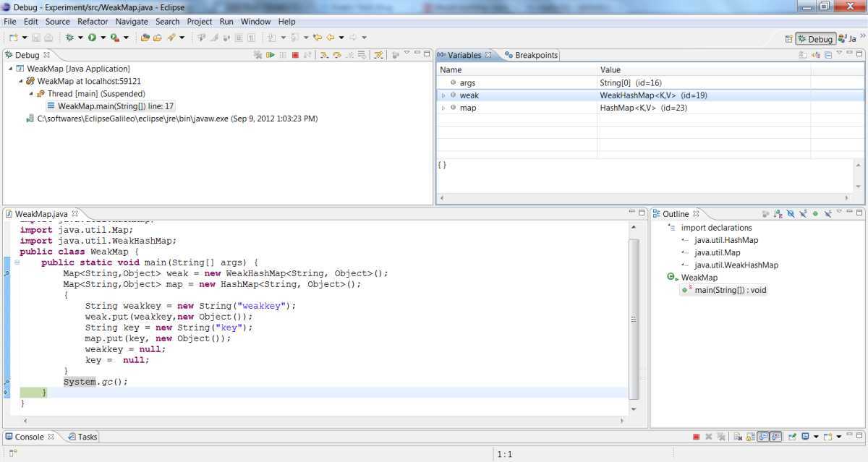Screen dimensions: 868x462
Task: Click Sort alphabetically icon in Outline view
Action: [778, 214]
